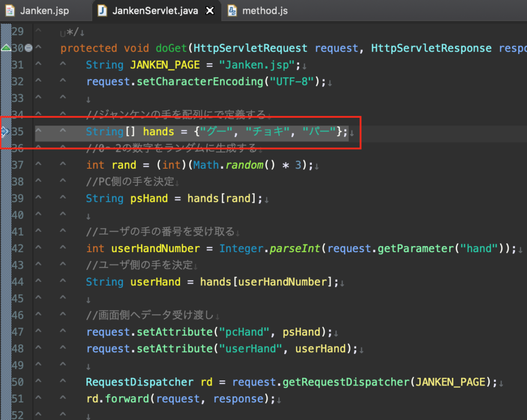Click the "Janken.jsp" string literal on line 31
527x420 pixels.
[257, 65]
